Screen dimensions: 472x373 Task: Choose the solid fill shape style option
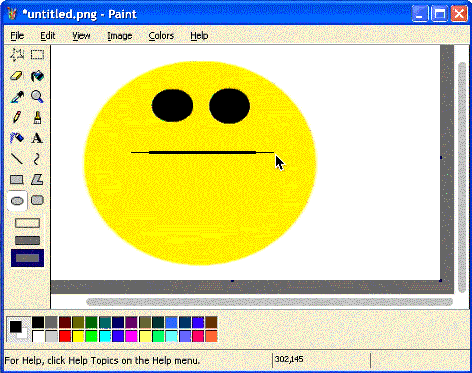click(27, 258)
